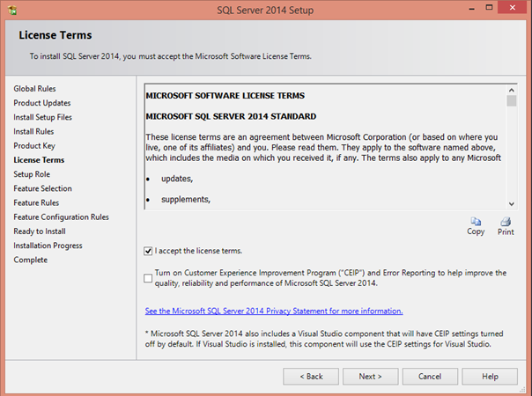Select Complete step in sidebar
Viewport: 532px width, 396px height.
[x=31, y=260]
